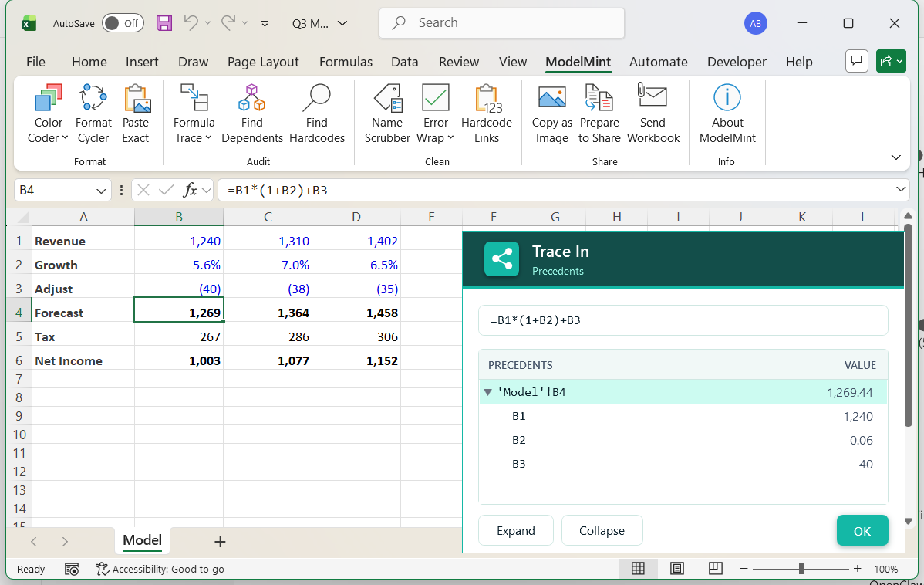The height and width of the screenshot is (585, 924).
Task: Switch to the Home tab
Action: [x=89, y=62]
